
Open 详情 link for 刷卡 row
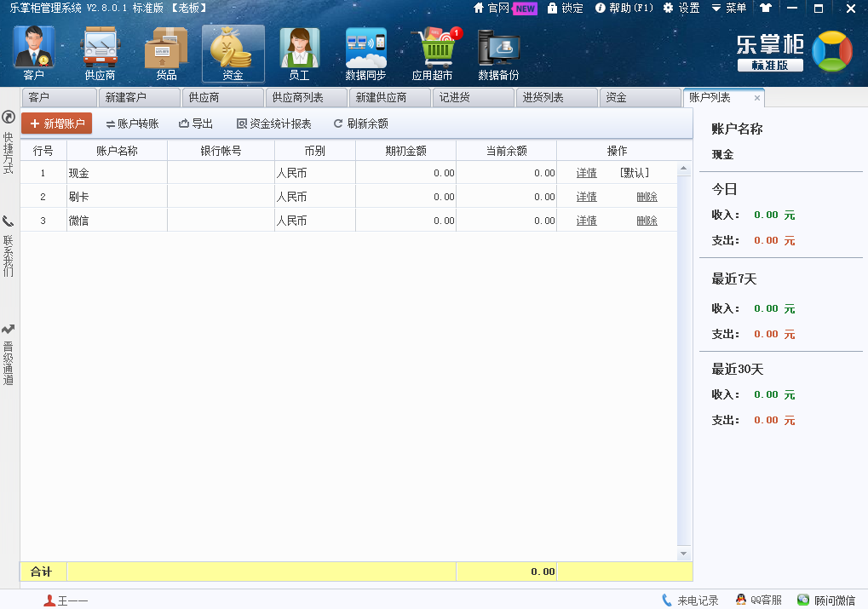click(586, 197)
